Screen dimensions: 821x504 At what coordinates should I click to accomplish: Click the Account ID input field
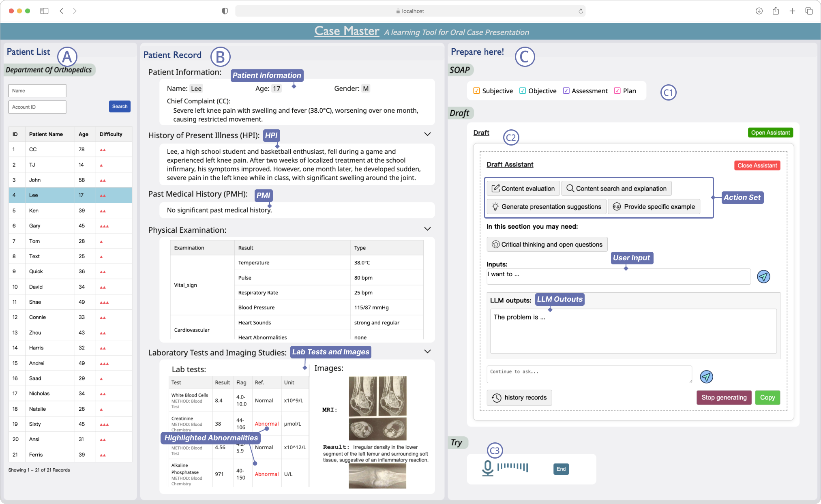pos(37,107)
